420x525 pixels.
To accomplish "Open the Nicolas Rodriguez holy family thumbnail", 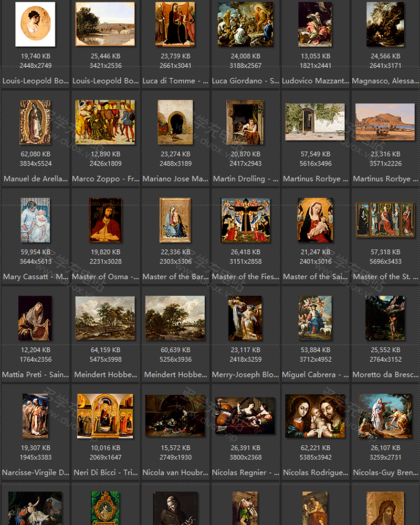I will 315,416.
